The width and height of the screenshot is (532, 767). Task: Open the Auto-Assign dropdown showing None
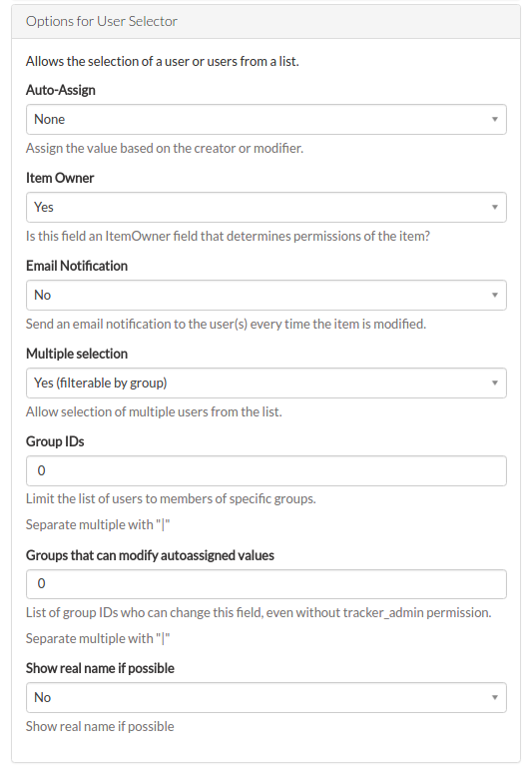[x=266, y=120]
